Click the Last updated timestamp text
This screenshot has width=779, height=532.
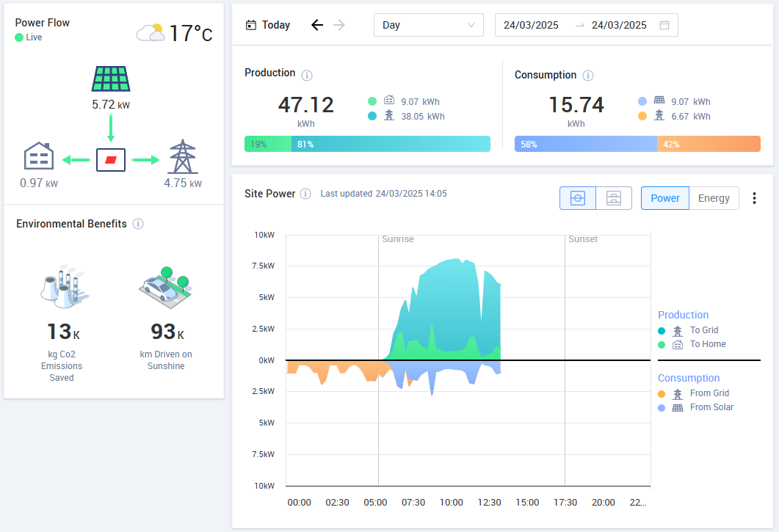pos(383,194)
